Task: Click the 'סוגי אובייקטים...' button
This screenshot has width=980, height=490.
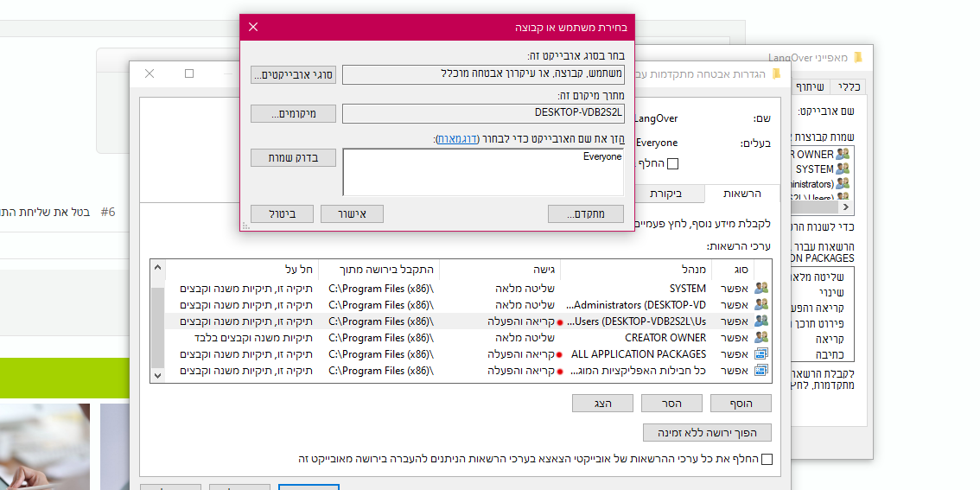Action: 293,75
